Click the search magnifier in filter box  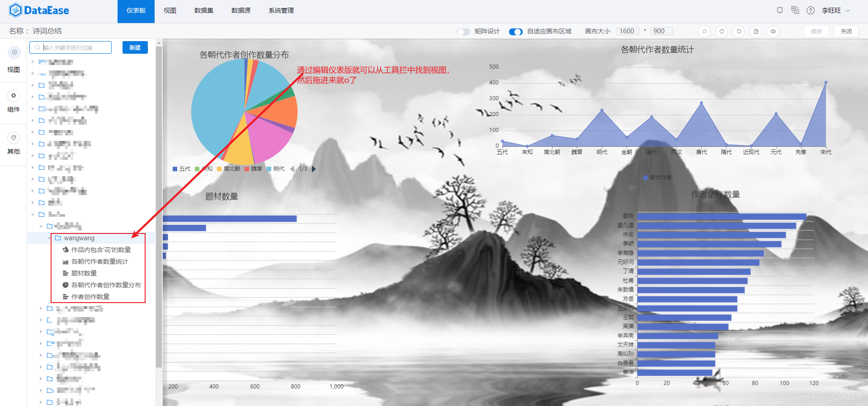point(37,47)
